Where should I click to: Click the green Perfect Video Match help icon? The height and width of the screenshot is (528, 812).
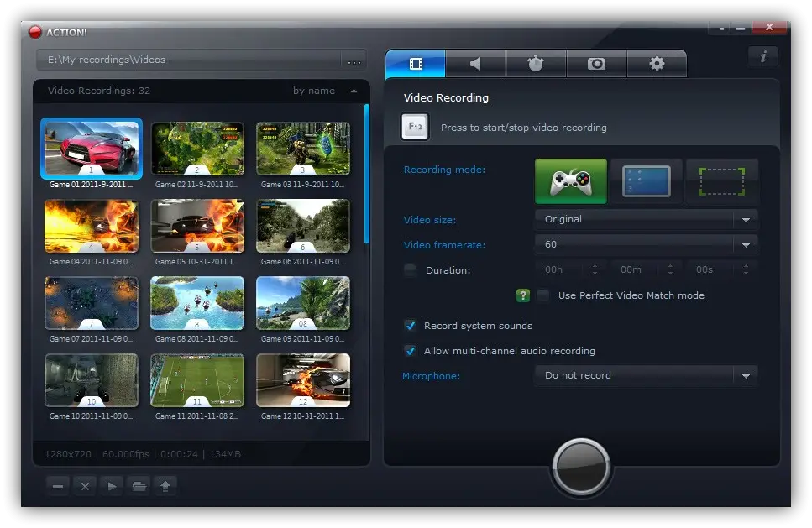523,295
